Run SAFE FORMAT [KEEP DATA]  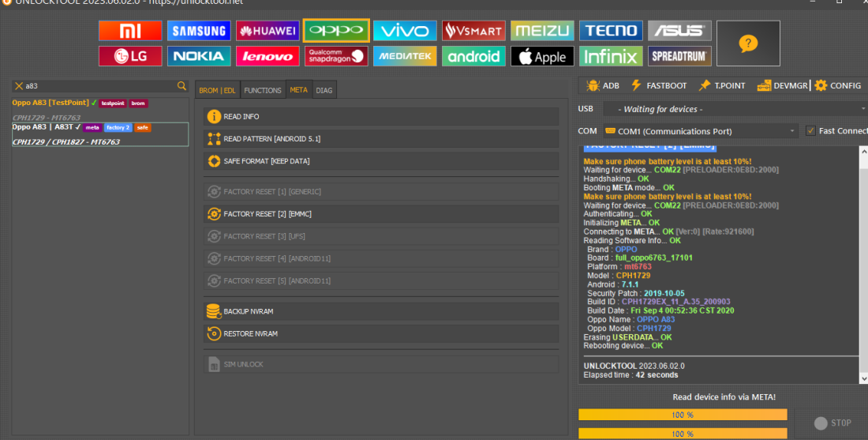click(381, 161)
